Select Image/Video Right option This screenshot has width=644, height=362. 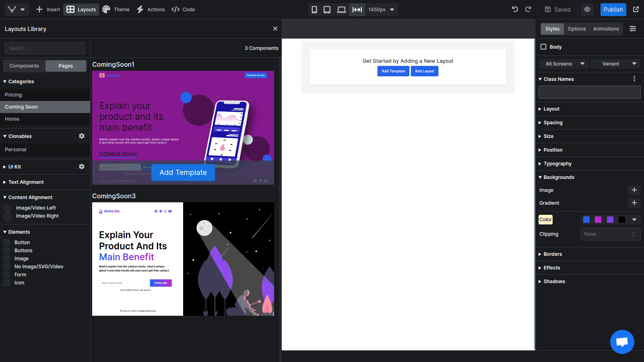tap(7, 217)
